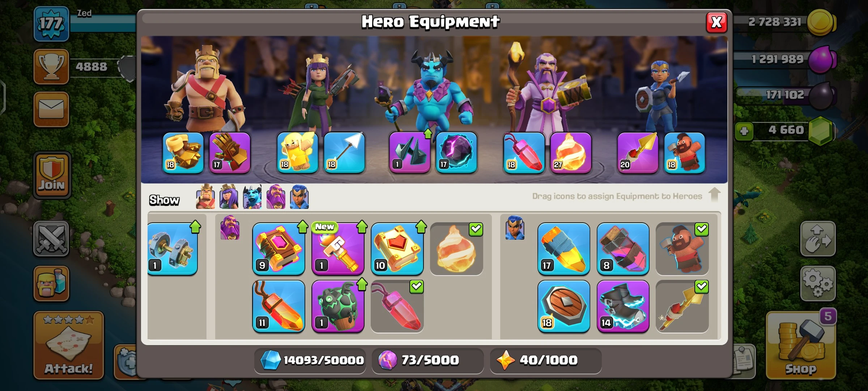Open the level 9 Eternal Tome equipment
Image resolution: width=868 pixels, height=391 pixels.
click(x=278, y=249)
